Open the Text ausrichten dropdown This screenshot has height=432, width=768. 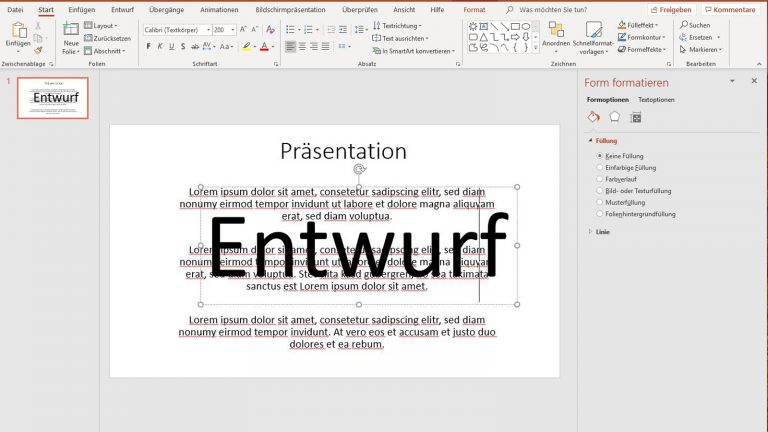pos(400,38)
